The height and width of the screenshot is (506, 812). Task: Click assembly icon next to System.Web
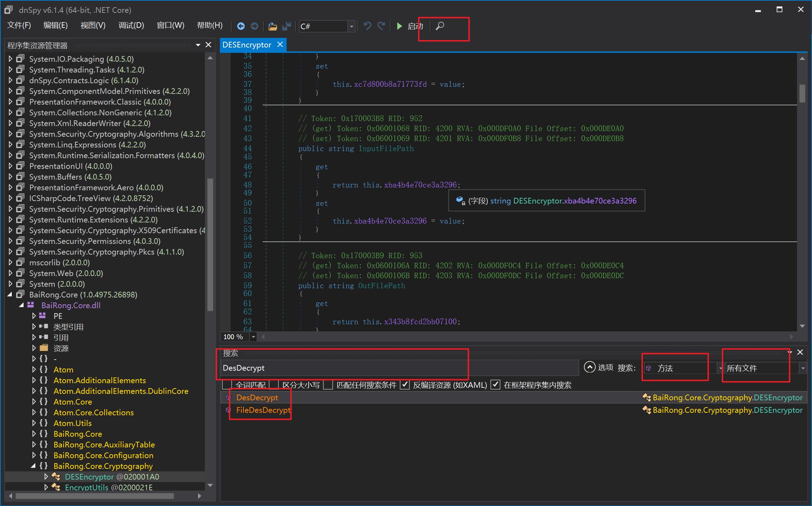tap(20, 273)
